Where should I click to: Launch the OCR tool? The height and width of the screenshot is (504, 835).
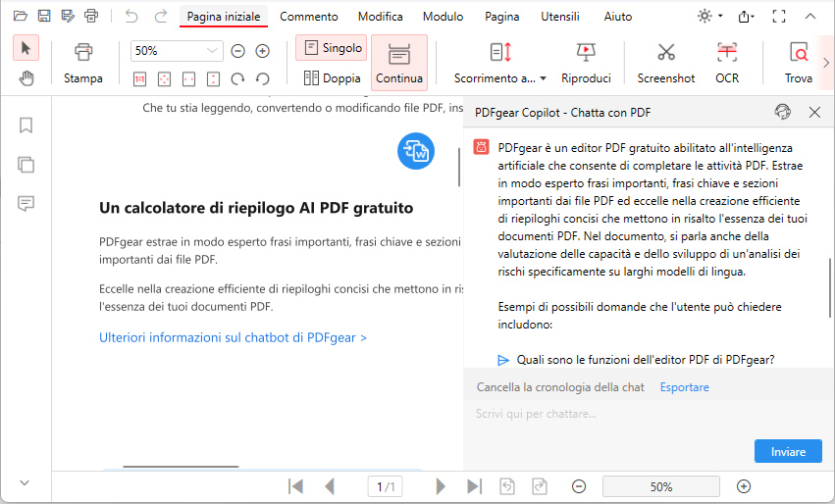(x=727, y=63)
